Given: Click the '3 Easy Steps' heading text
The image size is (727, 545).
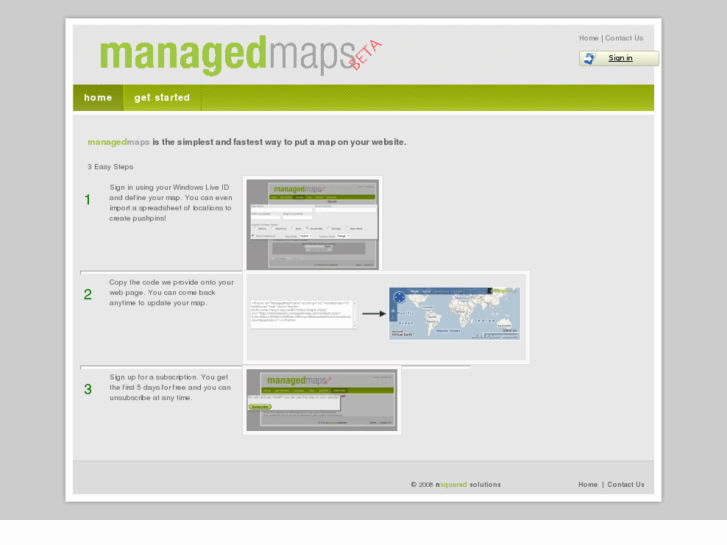Looking at the screenshot, I should (x=110, y=167).
